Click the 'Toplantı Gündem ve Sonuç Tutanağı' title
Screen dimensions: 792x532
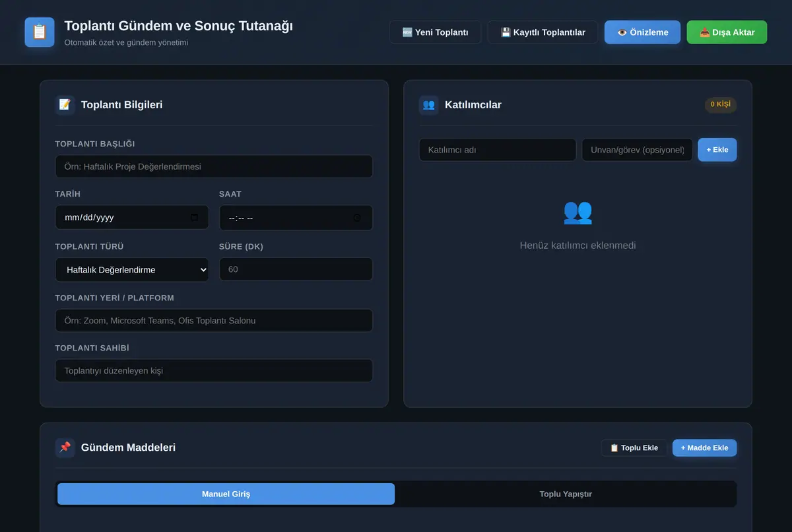coord(178,26)
